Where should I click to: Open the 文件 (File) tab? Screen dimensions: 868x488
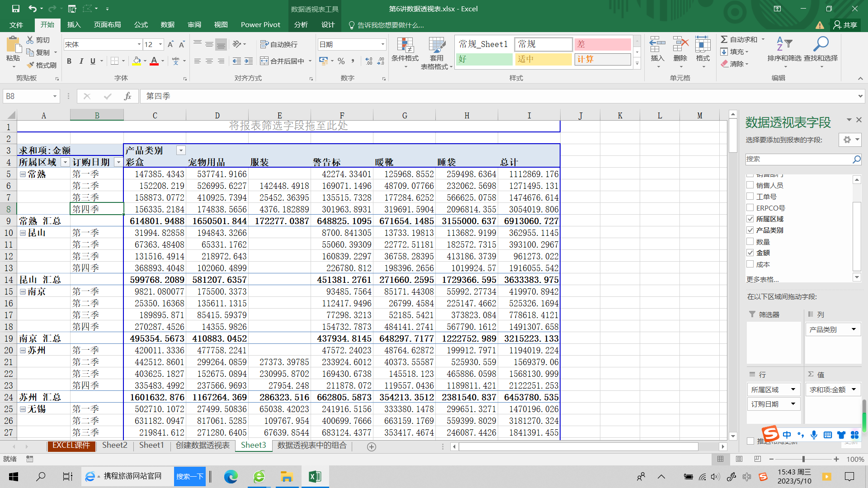click(16, 25)
